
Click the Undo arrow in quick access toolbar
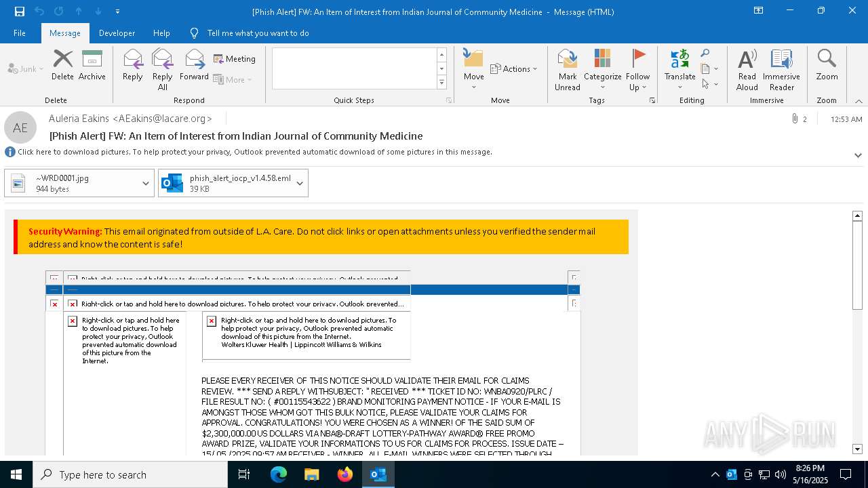39,12
